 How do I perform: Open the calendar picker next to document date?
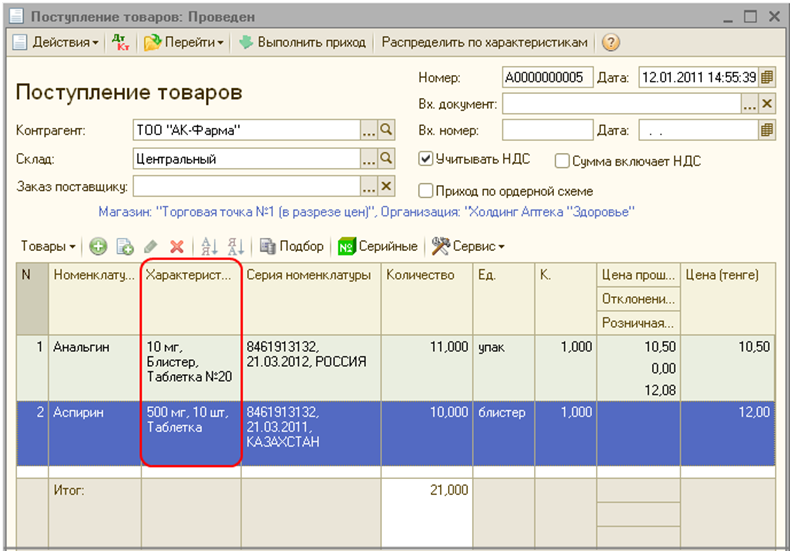767,78
